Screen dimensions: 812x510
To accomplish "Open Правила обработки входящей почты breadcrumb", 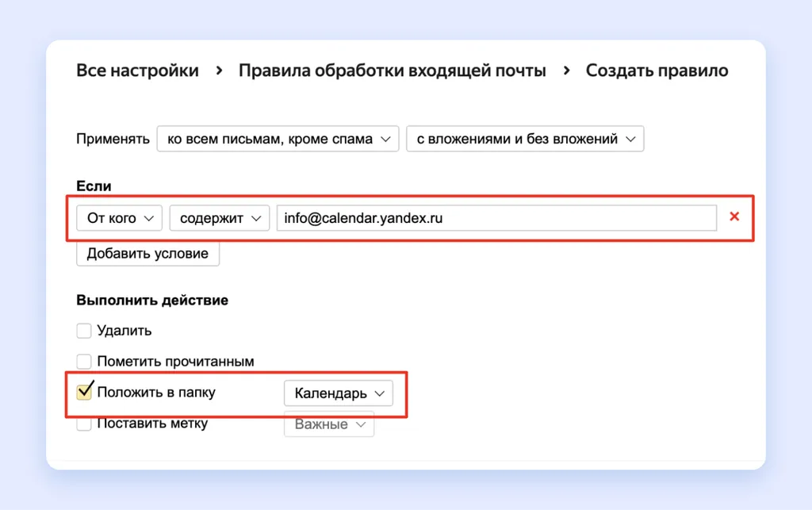I will 392,71.
